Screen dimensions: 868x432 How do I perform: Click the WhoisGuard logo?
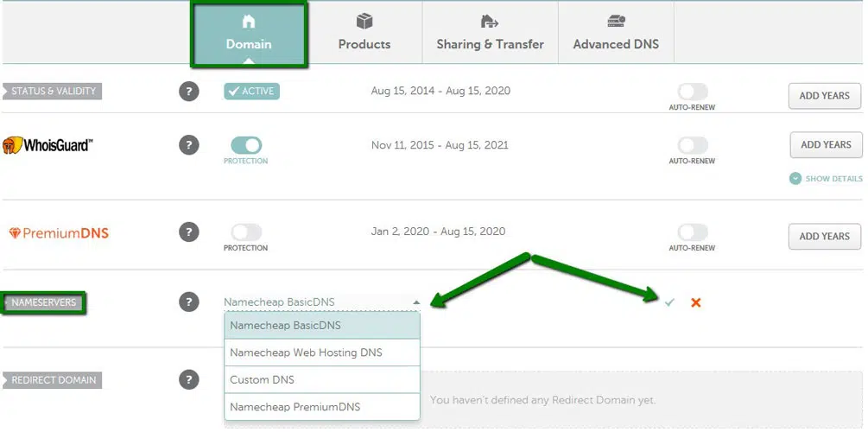(x=47, y=145)
